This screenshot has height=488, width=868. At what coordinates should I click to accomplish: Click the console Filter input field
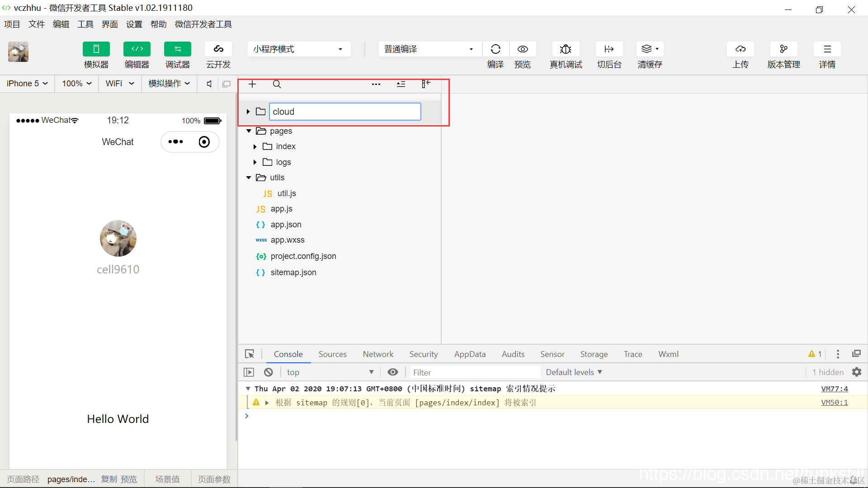[475, 372]
